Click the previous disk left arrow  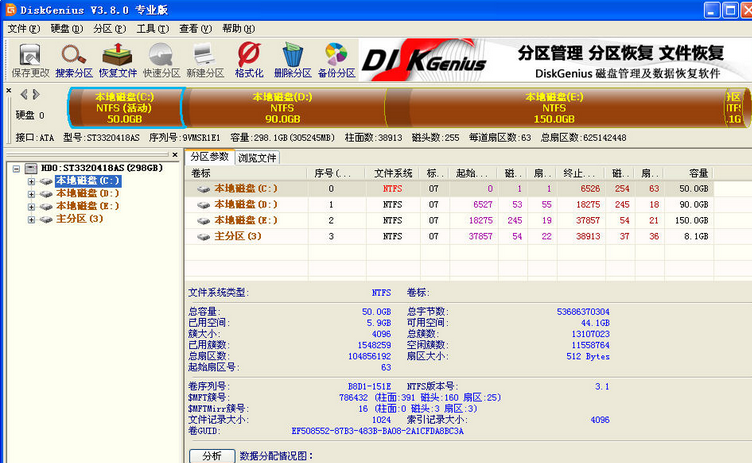(22, 93)
